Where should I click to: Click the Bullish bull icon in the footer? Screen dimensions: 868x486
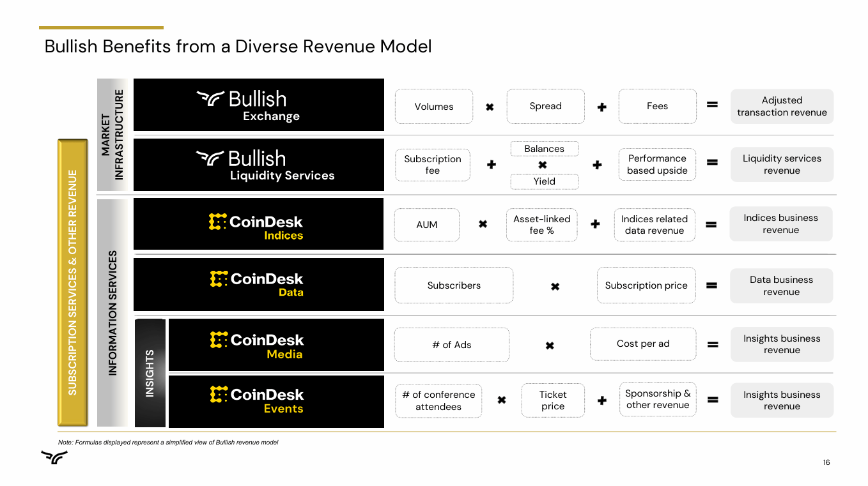pos(54,457)
